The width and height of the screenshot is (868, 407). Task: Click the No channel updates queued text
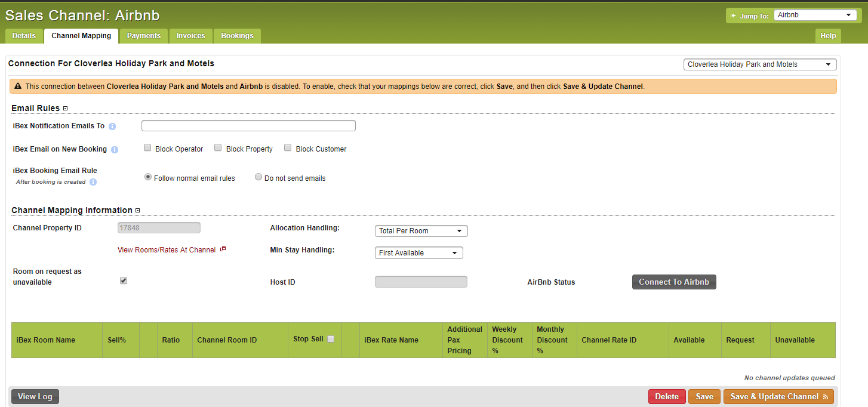pyautogui.click(x=790, y=378)
